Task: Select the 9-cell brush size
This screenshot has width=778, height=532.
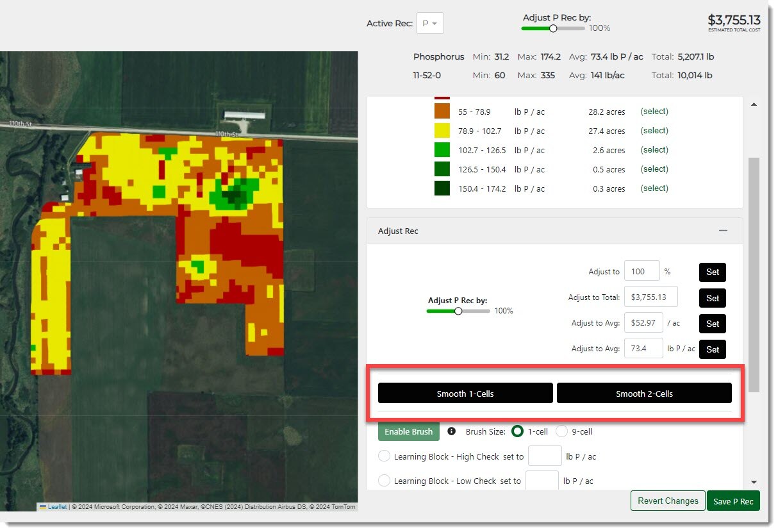Action: [x=561, y=431]
